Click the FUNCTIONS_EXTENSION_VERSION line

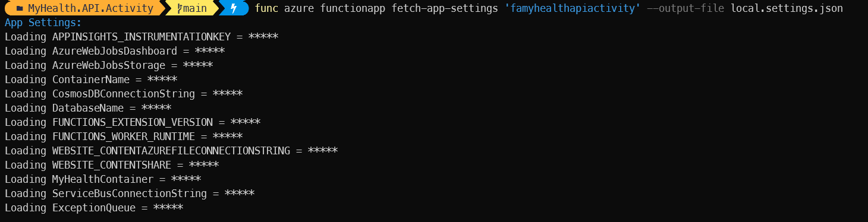(x=133, y=122)
